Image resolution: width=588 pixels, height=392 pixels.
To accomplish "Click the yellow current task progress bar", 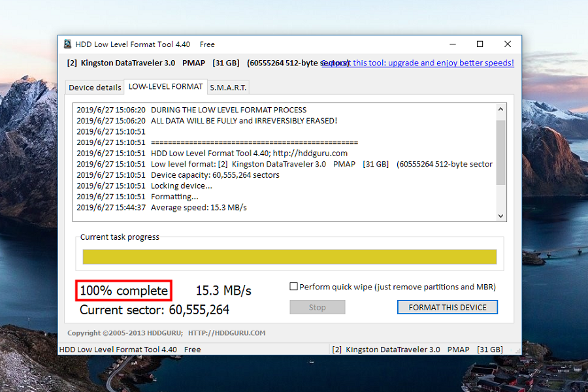I will (289, 257).
